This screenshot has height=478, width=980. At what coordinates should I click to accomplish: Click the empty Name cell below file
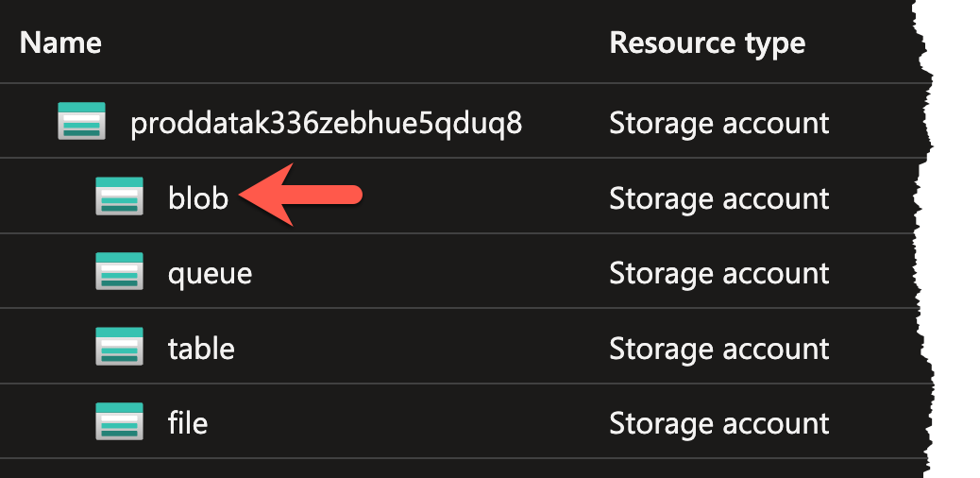click(283, 469)
